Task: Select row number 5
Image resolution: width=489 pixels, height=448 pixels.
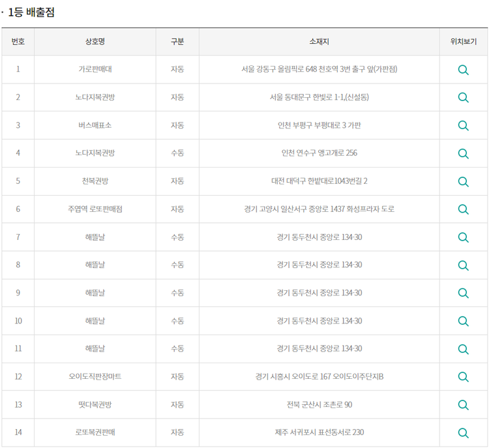Action: [x=18, y=181]
